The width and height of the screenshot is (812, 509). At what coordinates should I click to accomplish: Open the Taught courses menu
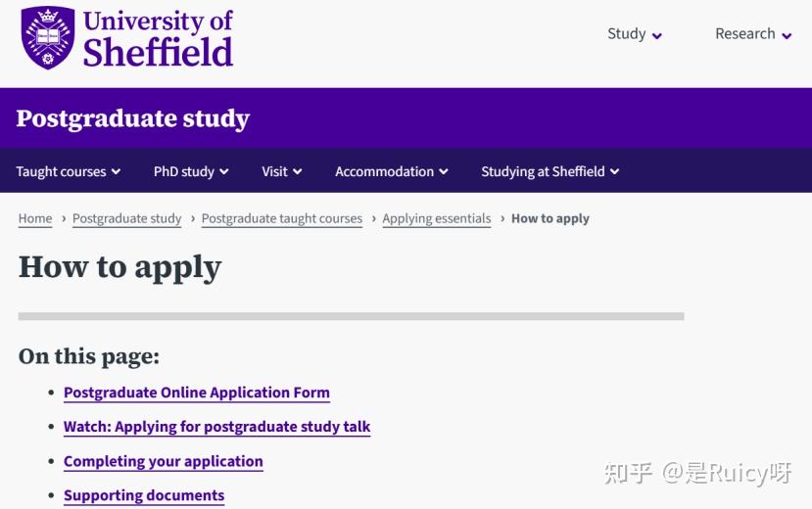point(69,171)
